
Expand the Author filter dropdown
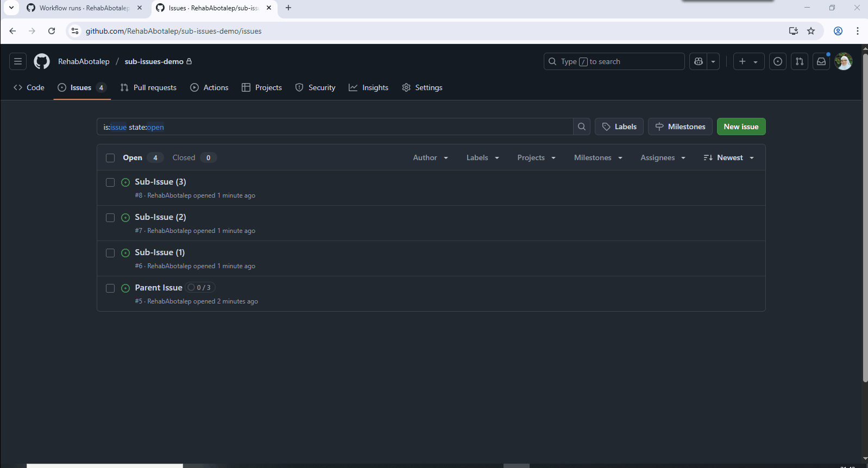[431, 157]
